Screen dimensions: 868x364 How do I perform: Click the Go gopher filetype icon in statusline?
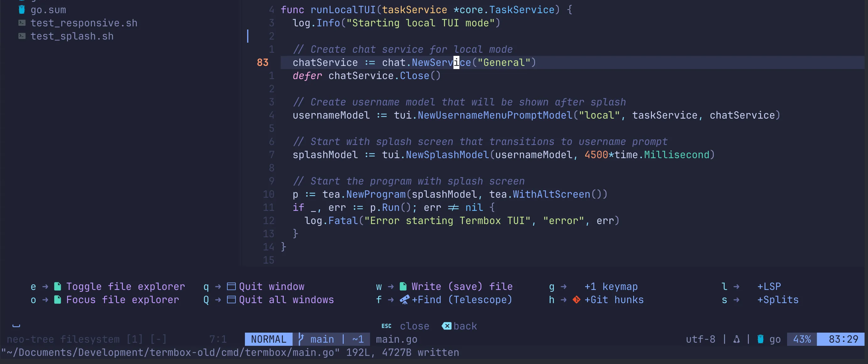click(760, 339)
